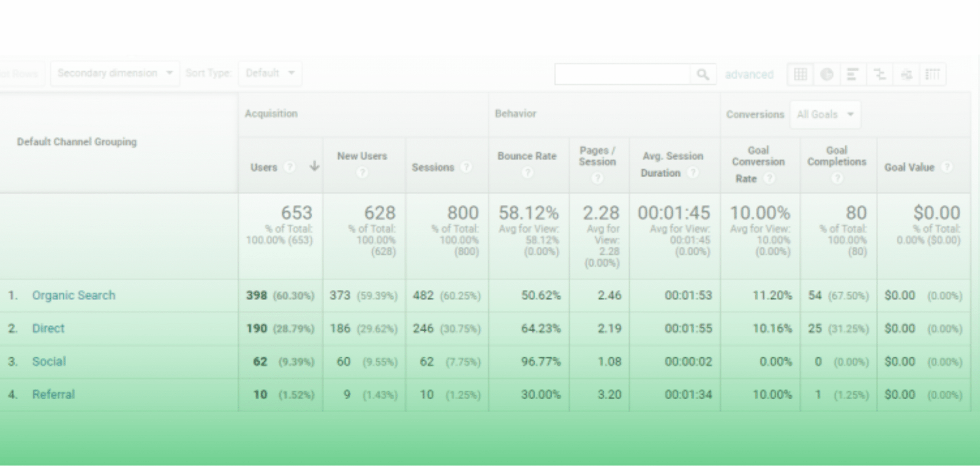
Task: Switch to the Comparison view icon
Action: [x=880, y=74]
